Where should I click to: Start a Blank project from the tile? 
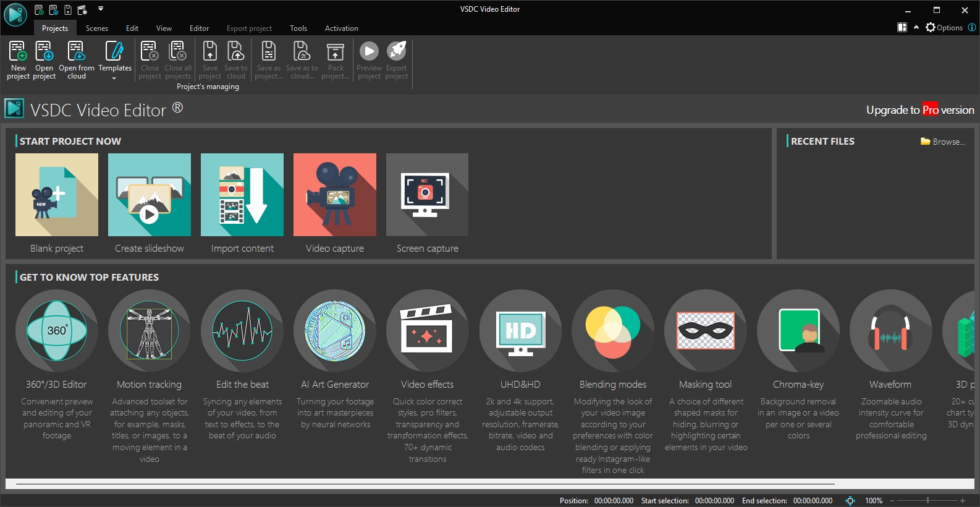coord(57,195)
